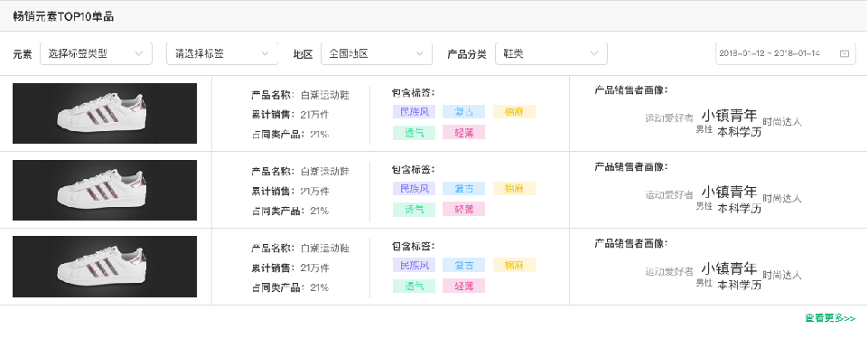Select the 轻薄 tag in second row

464,210
